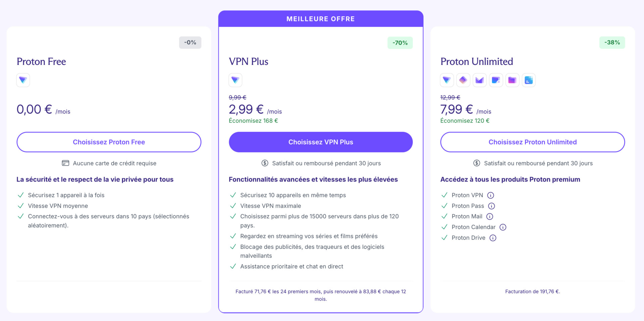This screenshot has height=321, width=644.
Task: Select the Proton Docs icon in Unlimited card
Action: pos(529,80)
